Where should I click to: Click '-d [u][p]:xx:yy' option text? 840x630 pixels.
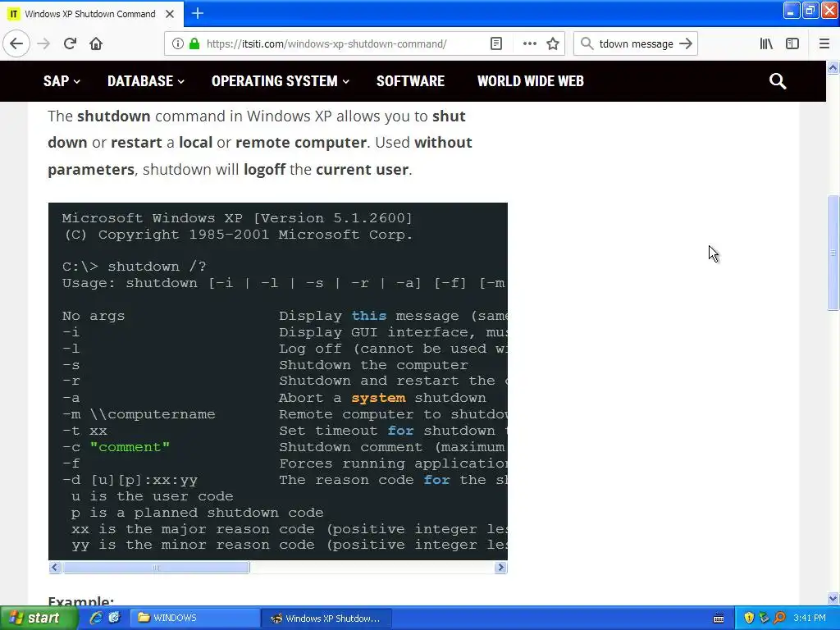[130, 480]
